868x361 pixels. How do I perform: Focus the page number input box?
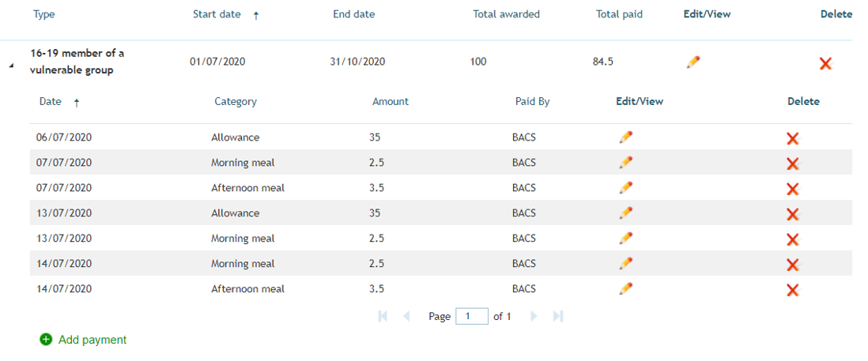tap(472, 316)
